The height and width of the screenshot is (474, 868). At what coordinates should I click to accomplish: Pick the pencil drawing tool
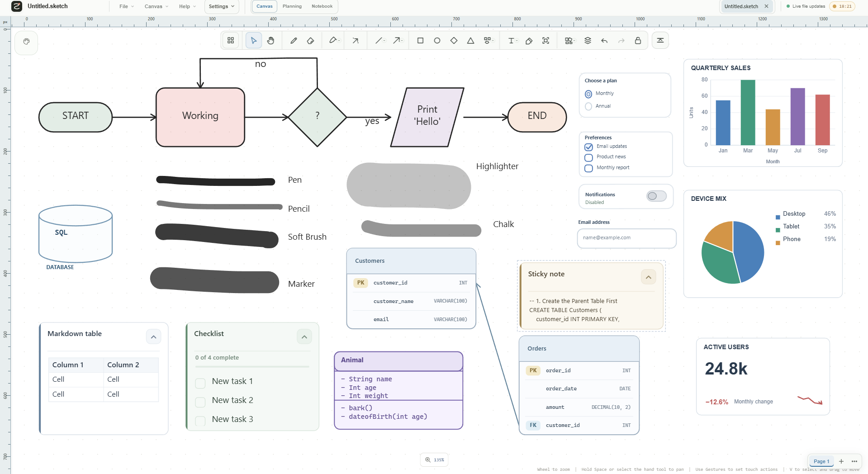tap(294, 41)
